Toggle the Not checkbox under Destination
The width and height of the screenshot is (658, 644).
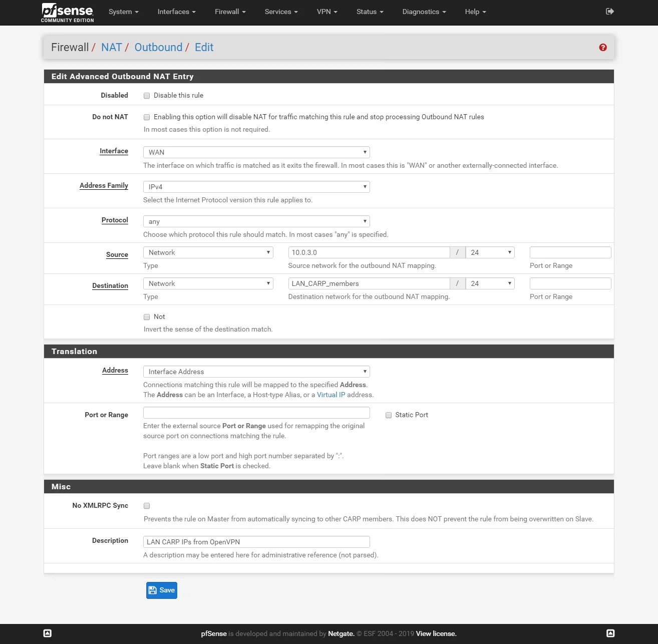(147, 316)
